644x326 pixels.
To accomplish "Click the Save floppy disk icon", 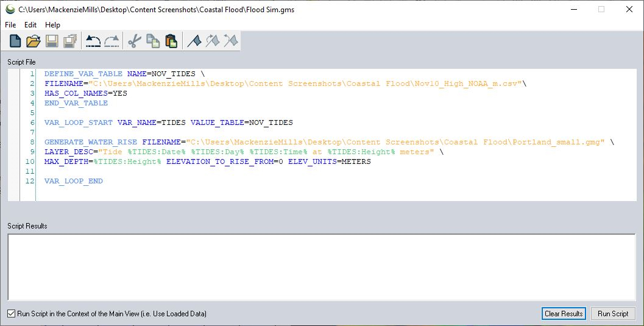I will [52, 41].
